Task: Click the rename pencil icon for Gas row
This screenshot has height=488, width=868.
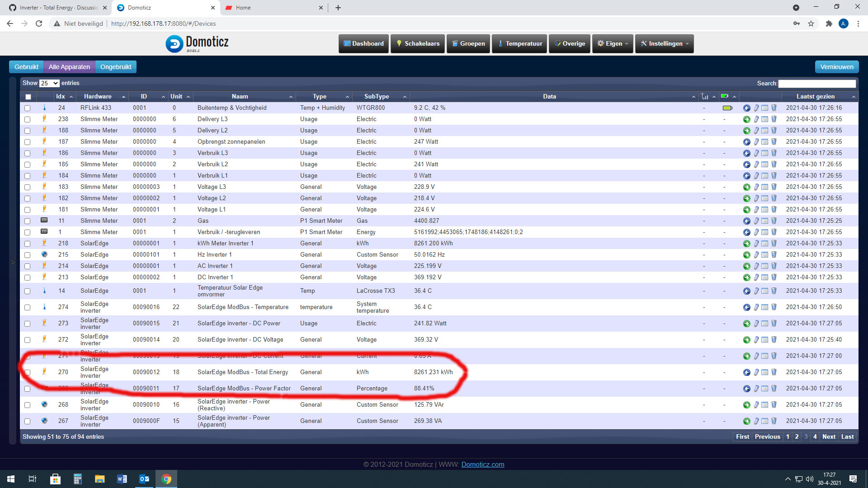Action: [756, 221]
